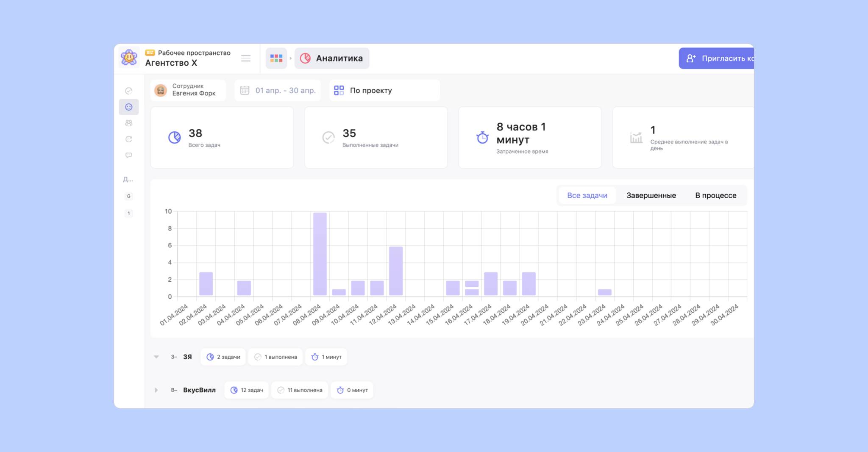
Task: Click the circular refresh sidebar icon
Action: [129, 139]
